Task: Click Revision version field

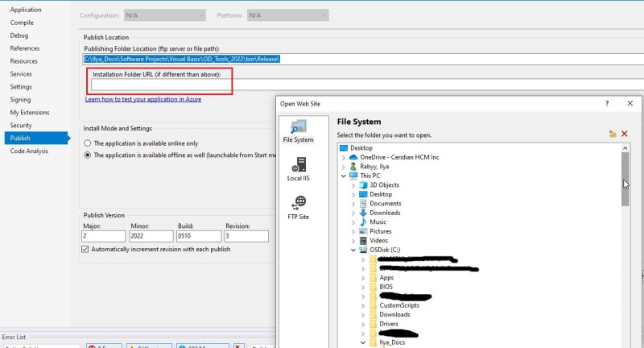Action: (246, 236)
